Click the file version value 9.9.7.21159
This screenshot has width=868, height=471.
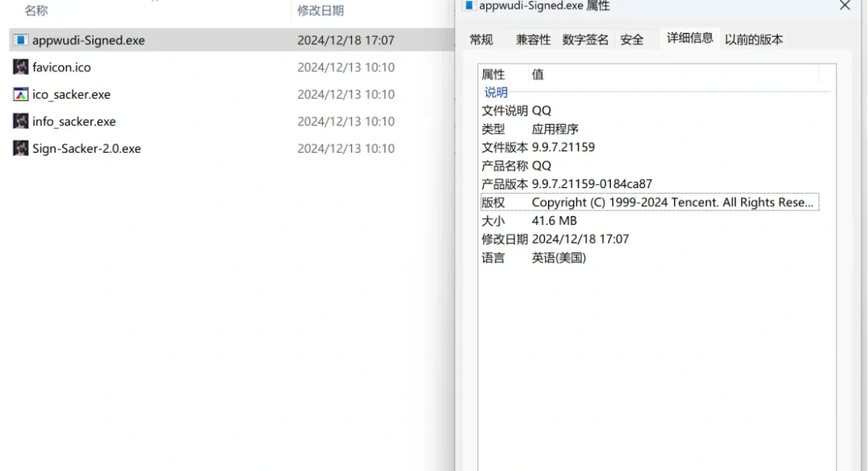pyautogui.click(x=563, y=147)
